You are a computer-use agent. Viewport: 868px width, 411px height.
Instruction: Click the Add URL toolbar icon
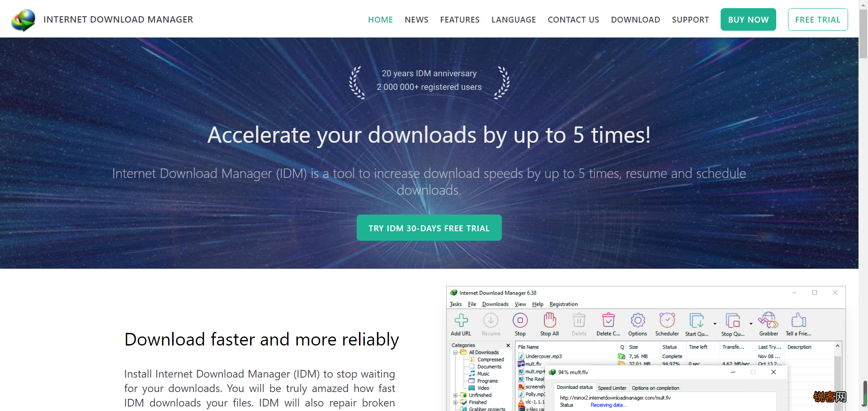[x=461, y=320]
